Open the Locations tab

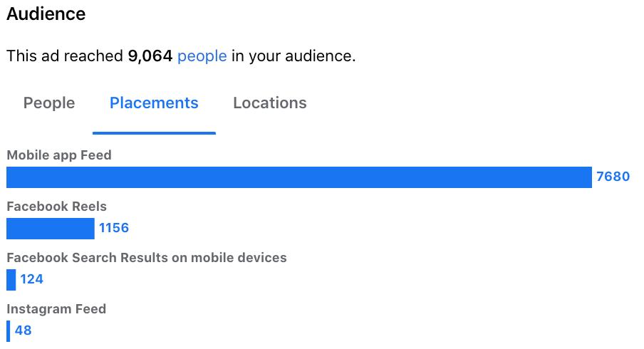click(x=270, y=103)
